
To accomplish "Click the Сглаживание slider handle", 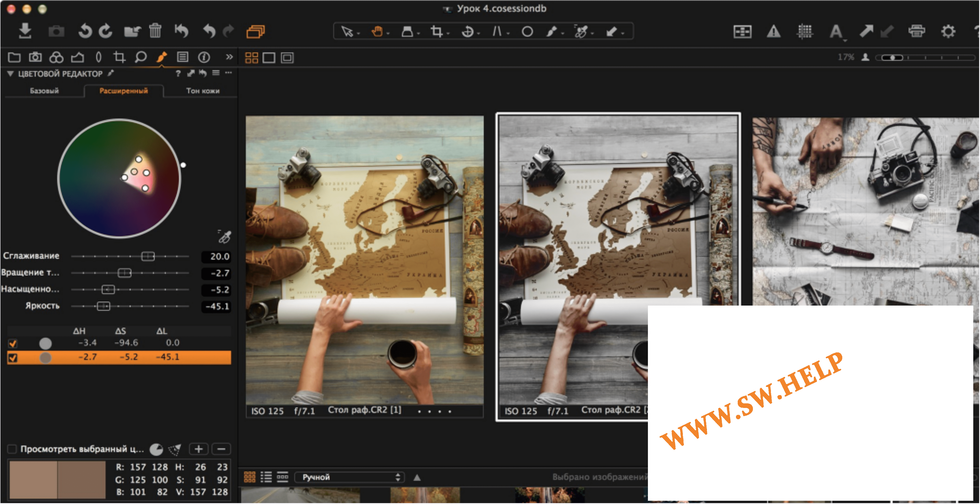I will pyautogui.click(x=148, y=256).
